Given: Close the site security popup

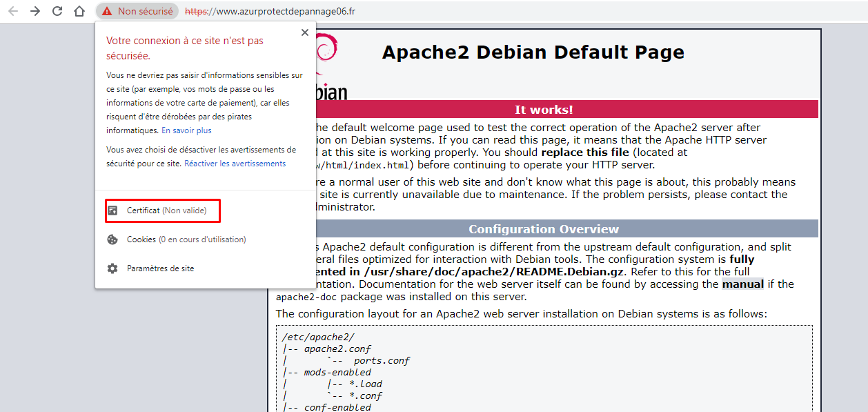Looking at the screenshot, I should (x=305, y=32).
